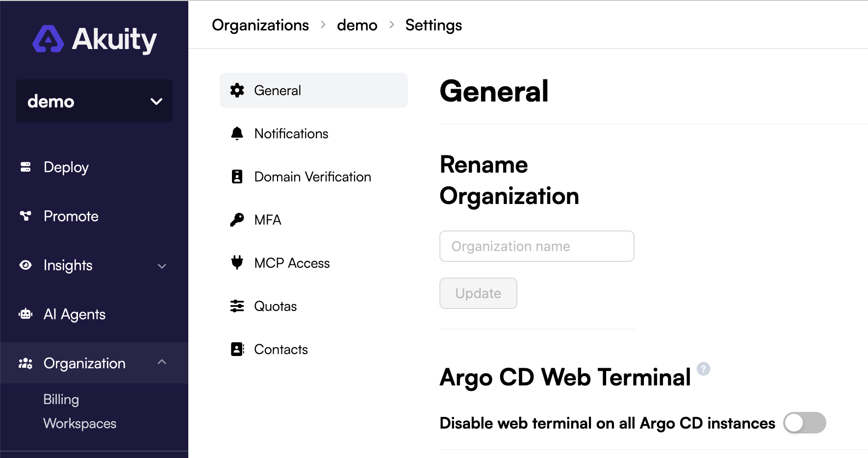Click the MCP Access plug icon
This screenshot has height=458, width=868.
pyautogui.click(x=237, y=263)
